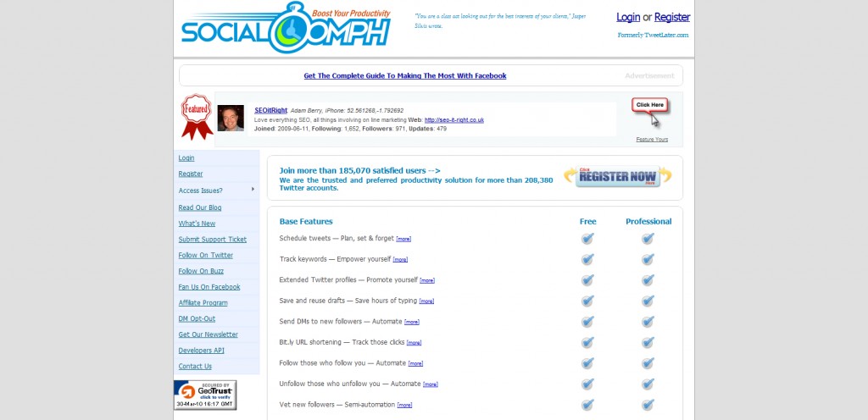
Task: Professional checkmark for Bit.ly URL shortening
Action: coord(648,343)
